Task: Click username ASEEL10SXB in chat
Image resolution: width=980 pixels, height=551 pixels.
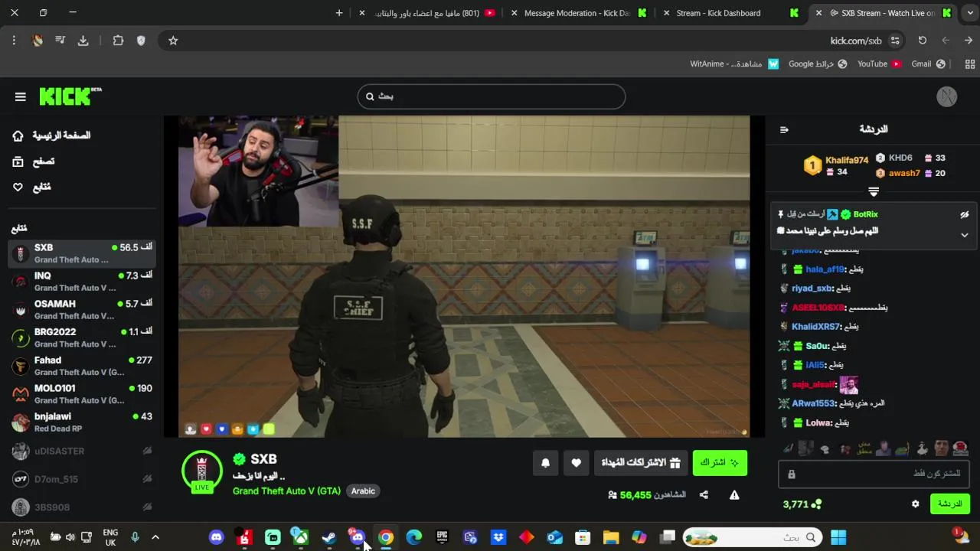Action: pyautogui.click(x=818, y=308)
